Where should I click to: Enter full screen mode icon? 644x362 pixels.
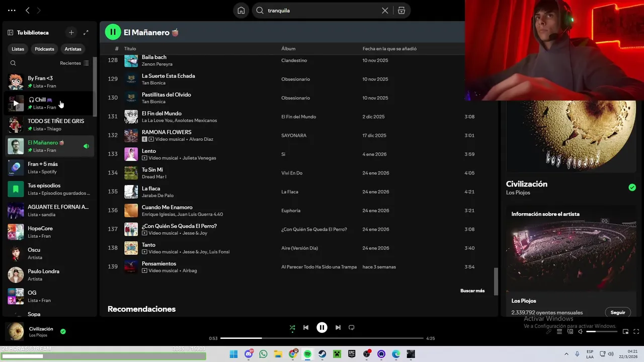pyautogui.click(x=636, y=331)
